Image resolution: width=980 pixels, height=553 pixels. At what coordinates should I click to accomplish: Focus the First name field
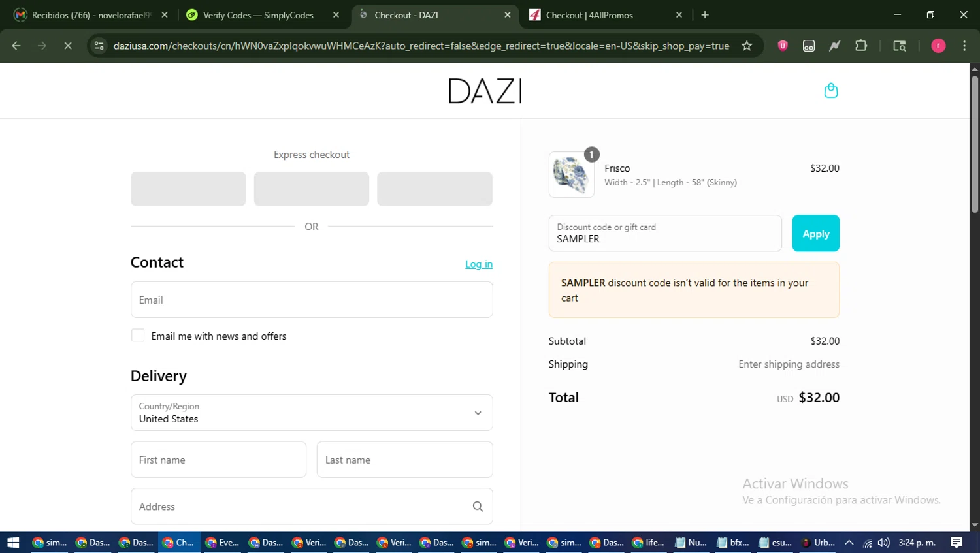pyautogui.click(x=218, y=460)
